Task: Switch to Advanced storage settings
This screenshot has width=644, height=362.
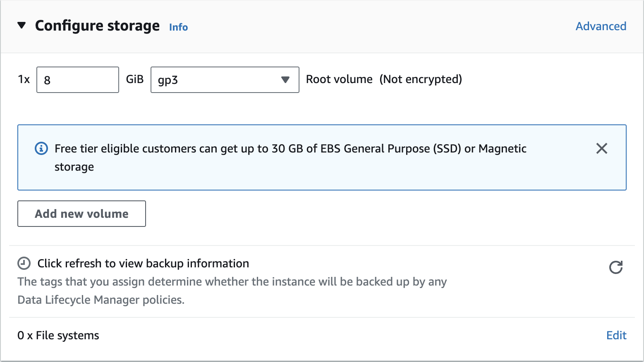Action: (601, 26)
